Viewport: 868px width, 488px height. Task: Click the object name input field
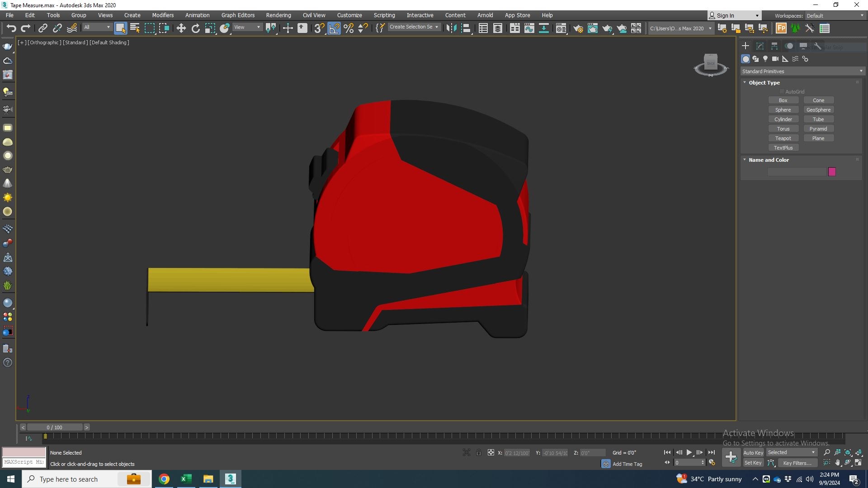(797, 172)
